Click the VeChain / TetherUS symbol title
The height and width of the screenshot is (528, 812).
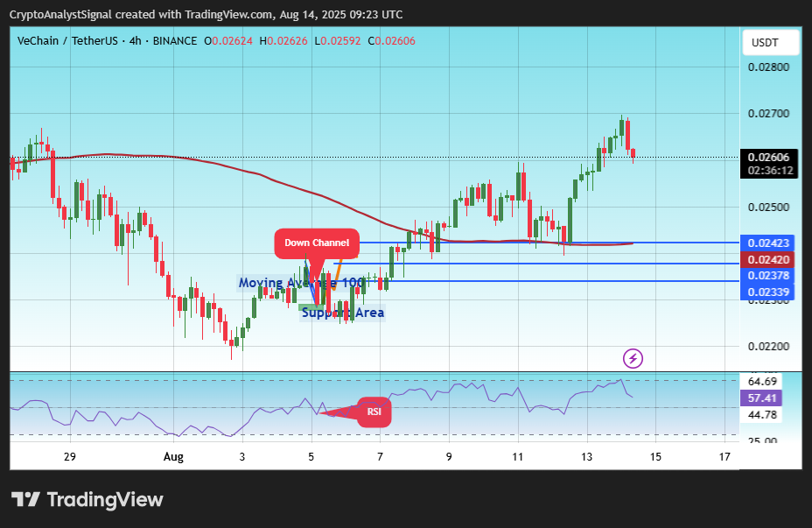point(67,41)
